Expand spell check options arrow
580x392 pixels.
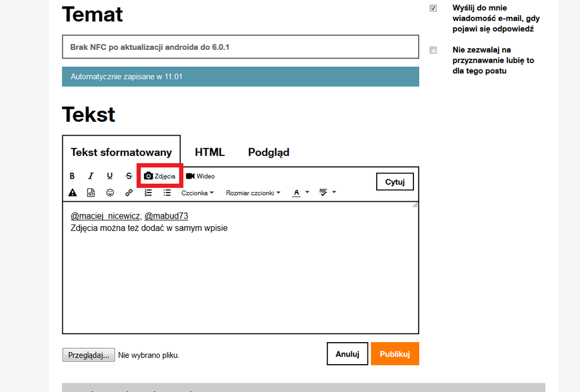[334, 192]
